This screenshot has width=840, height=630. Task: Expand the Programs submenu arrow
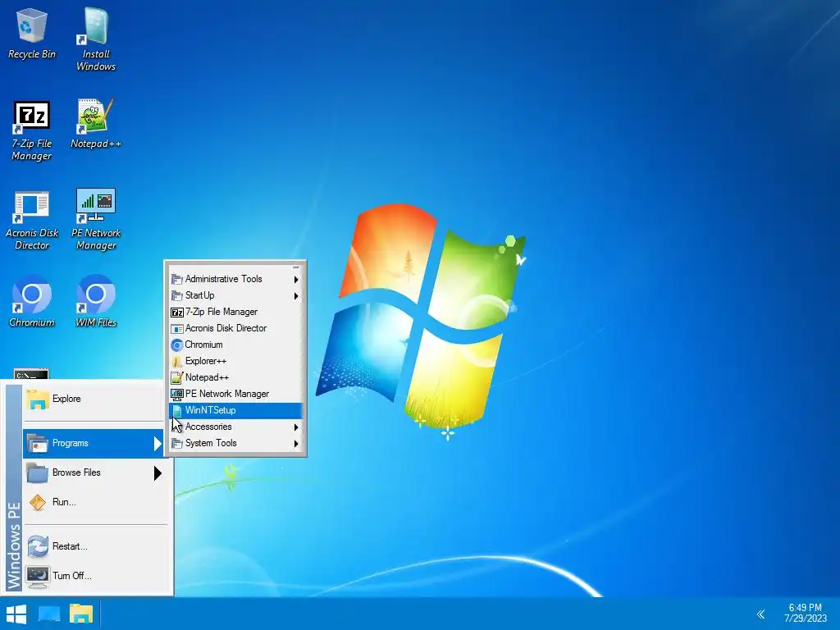(157, 443)
